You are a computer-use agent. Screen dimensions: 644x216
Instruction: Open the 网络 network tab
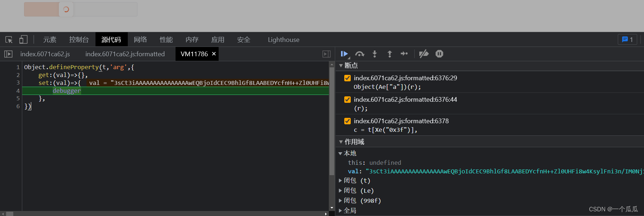click(140, 39)
